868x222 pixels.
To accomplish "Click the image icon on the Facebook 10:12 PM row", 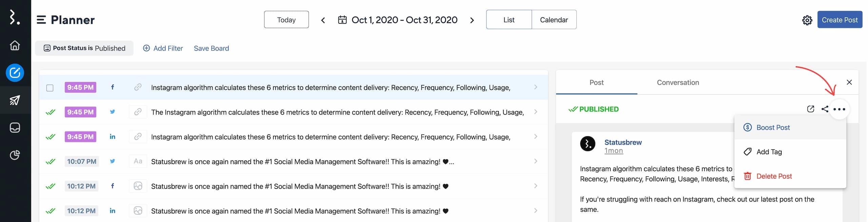I will coord(138,186).
